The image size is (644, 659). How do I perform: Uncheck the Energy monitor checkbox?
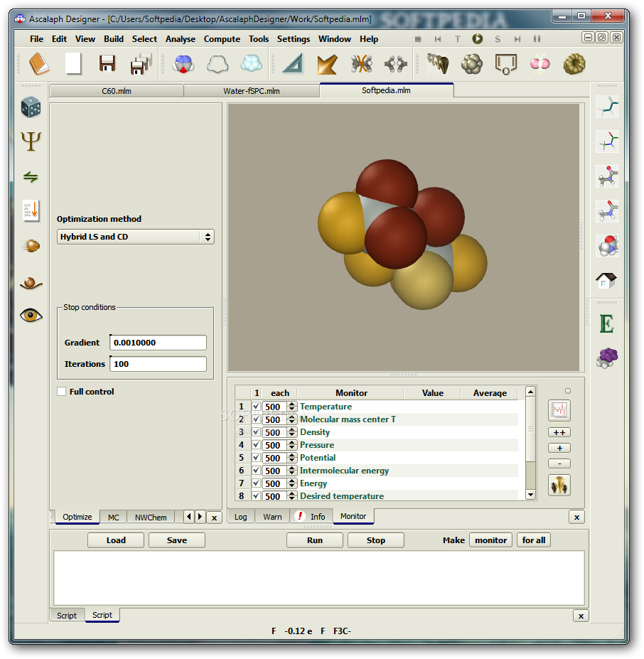[x=256, y=483]
